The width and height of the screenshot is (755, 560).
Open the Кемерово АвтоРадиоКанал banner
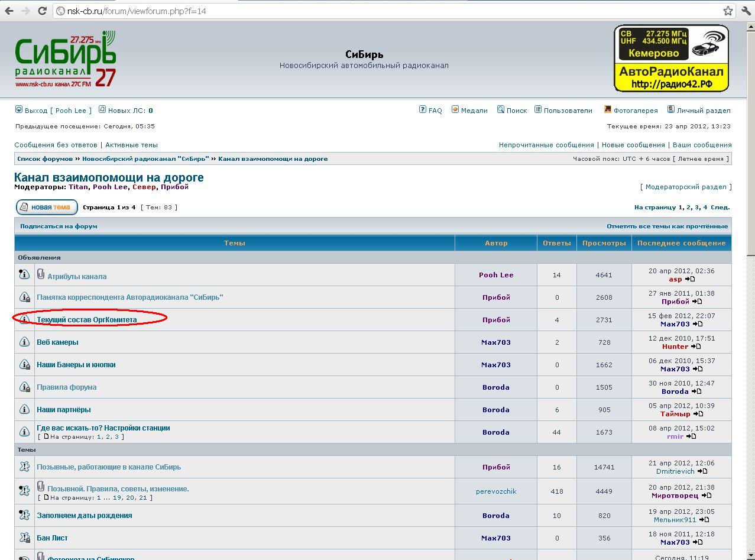click(671, 58)
